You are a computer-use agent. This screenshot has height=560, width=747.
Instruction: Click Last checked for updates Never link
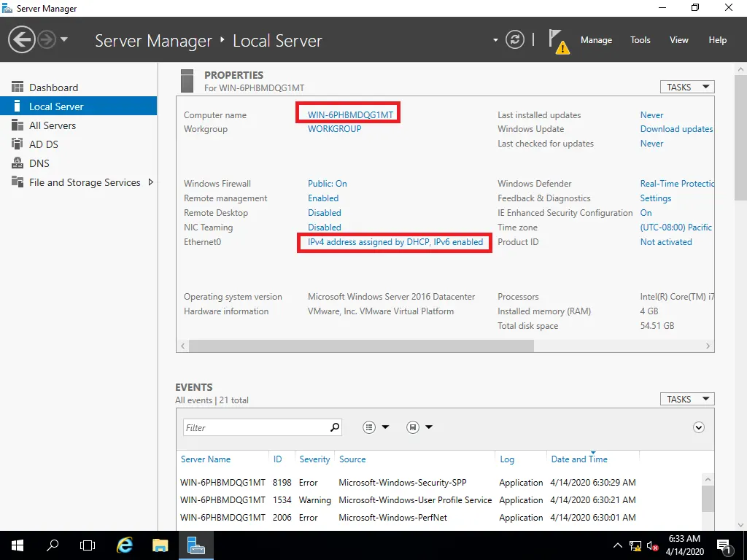coord(651,144)
